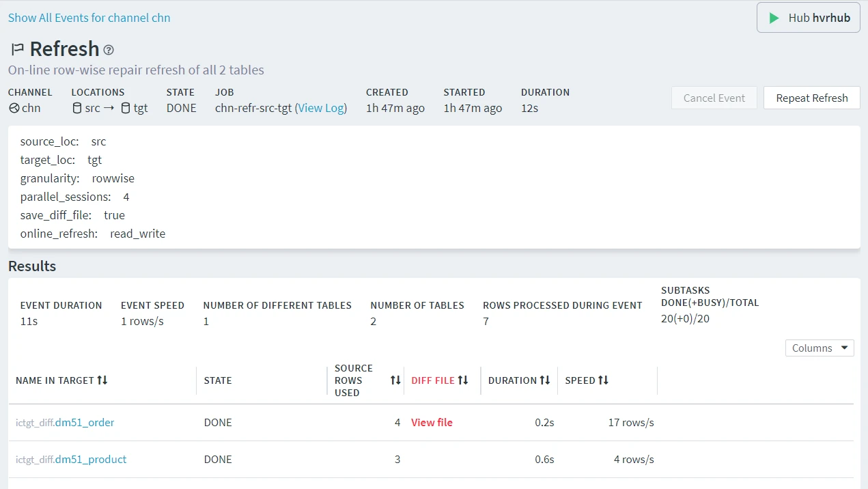This screenshot has height=489, width=868.
Task: Open the Columns dropdown
Action: [x=820, y=348]
